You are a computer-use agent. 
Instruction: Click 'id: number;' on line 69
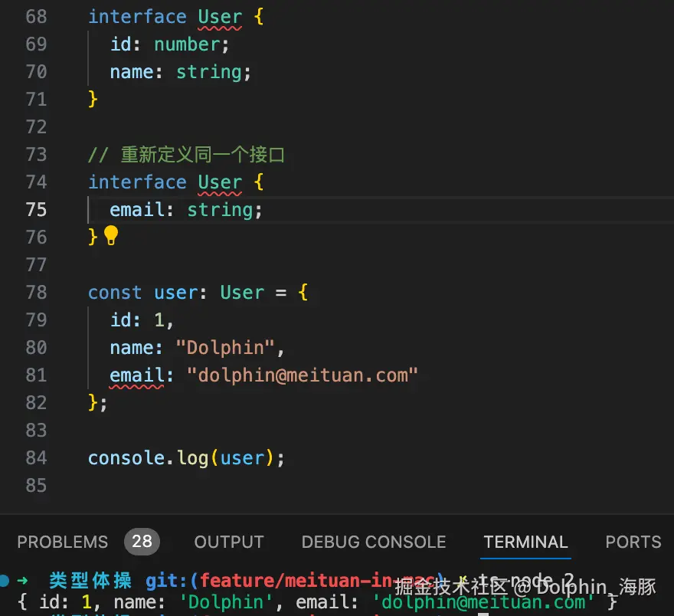[170, 44]
